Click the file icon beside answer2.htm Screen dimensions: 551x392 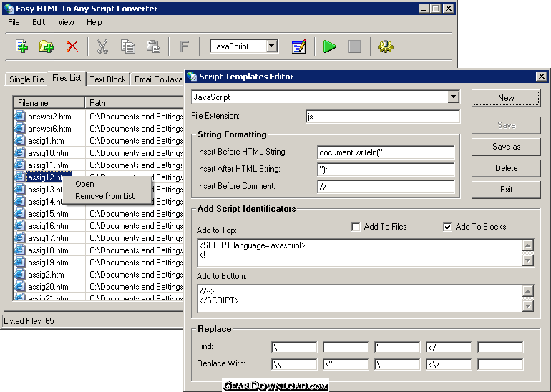[20, 117]
